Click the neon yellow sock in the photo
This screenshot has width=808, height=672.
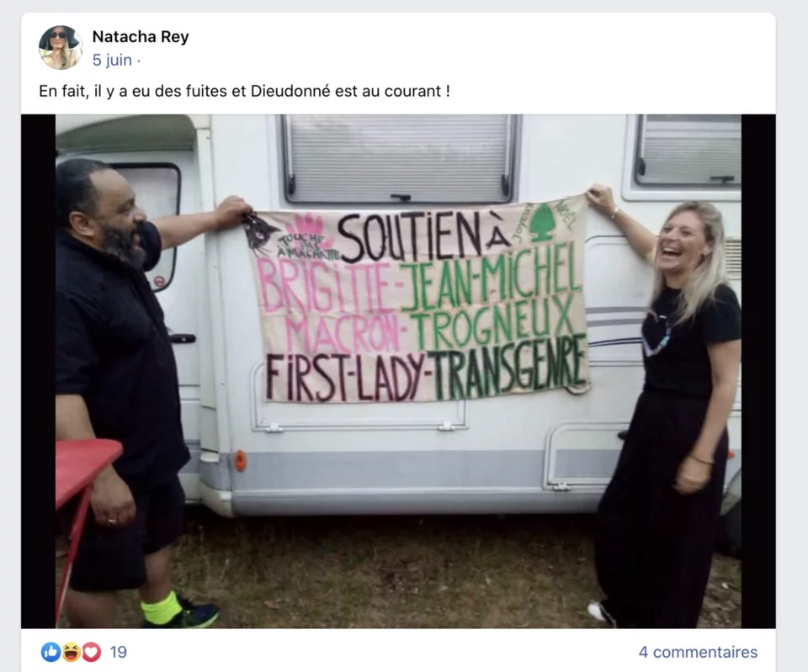pos(162,607)
